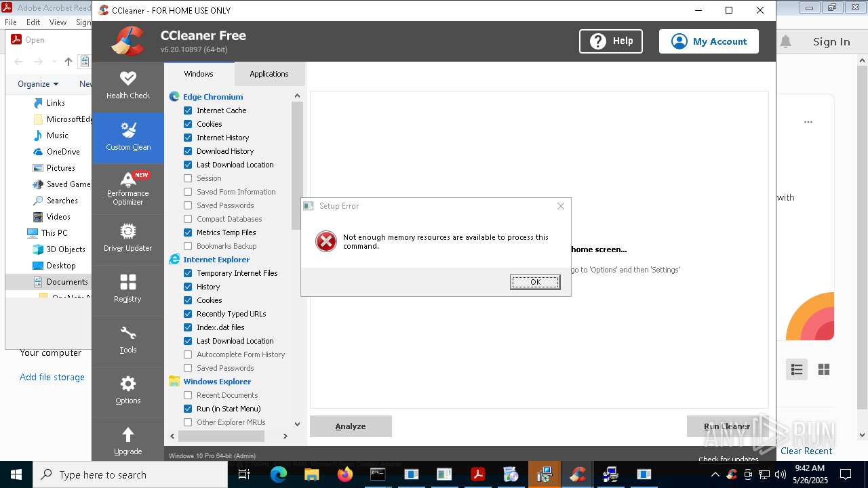
Task: Click the Analyze button
Action: [x=351, y=426]
